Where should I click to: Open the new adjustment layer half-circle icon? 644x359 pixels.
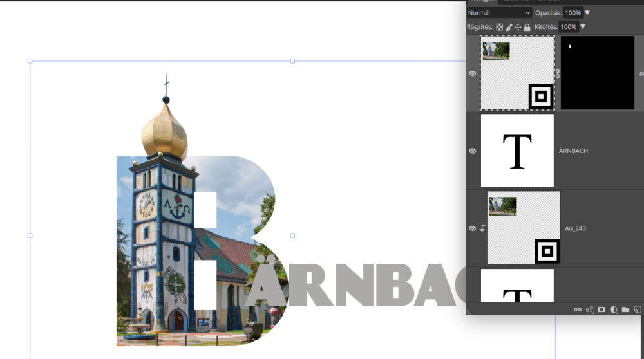click(x=614, y=309)
